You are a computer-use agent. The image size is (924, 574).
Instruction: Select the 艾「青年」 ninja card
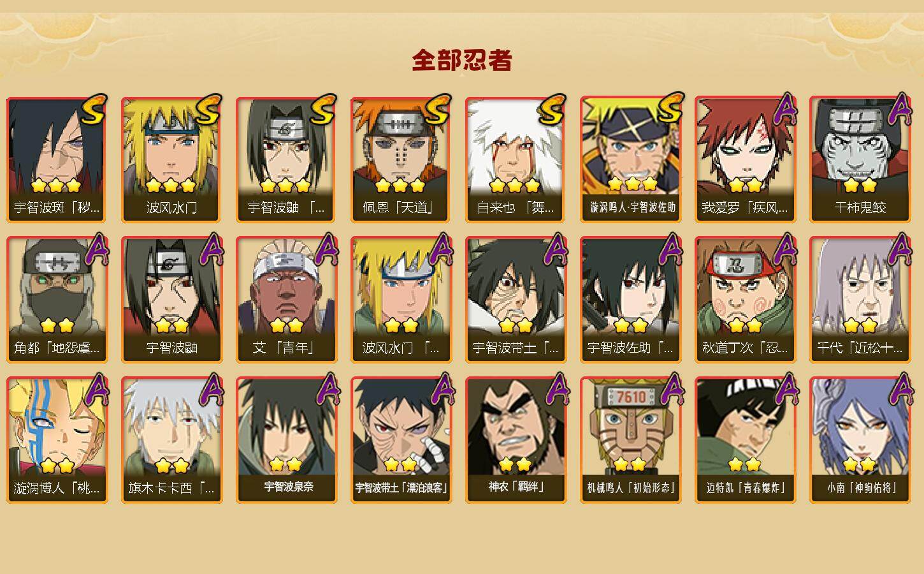point(286,300)
